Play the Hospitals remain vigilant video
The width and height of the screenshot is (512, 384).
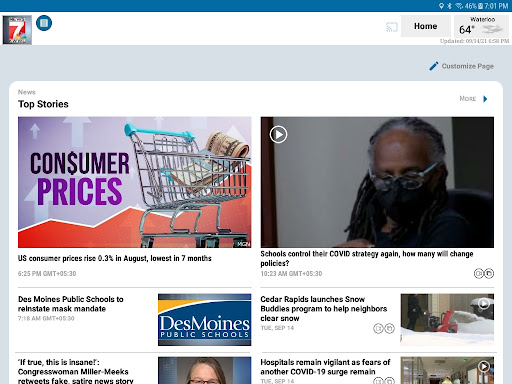[x=484, y=366]
